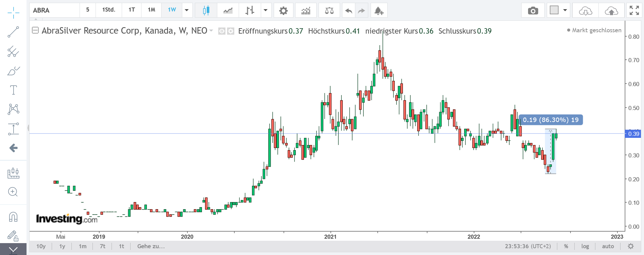Toggle percent scale mode
644x255 pixels.
tap(566, 246)
